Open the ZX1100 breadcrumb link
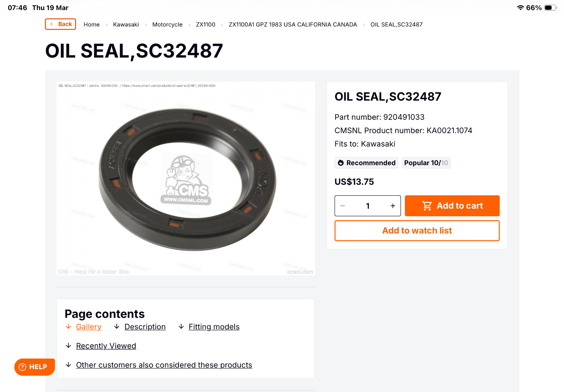Viewport: 564px width, 392px height. tap(206, 24)
